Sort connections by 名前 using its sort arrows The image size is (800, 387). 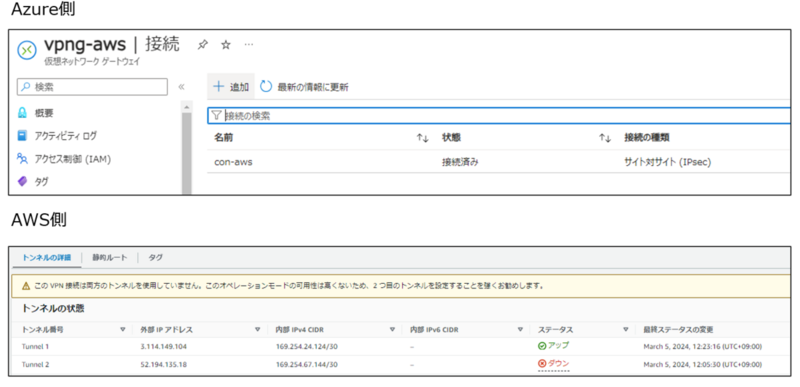pos(422,138)
